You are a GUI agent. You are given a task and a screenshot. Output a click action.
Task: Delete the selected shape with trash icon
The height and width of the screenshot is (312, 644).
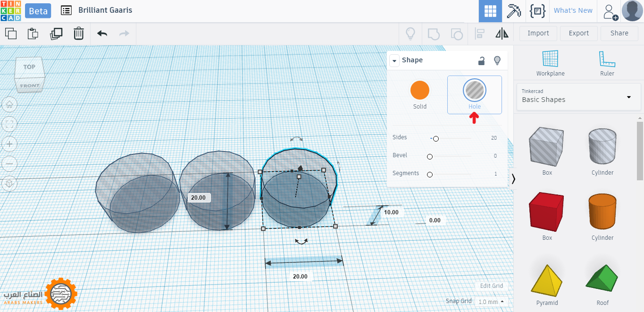click(x=79, y=34)
